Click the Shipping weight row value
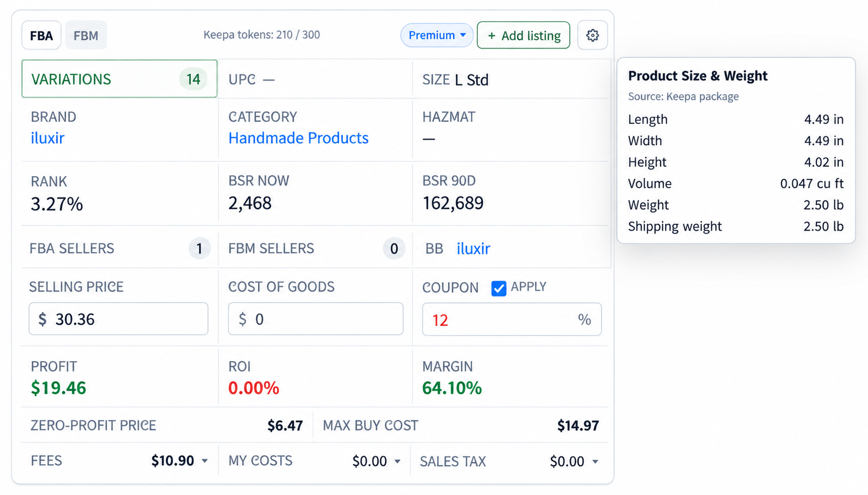 coord(823,226)
